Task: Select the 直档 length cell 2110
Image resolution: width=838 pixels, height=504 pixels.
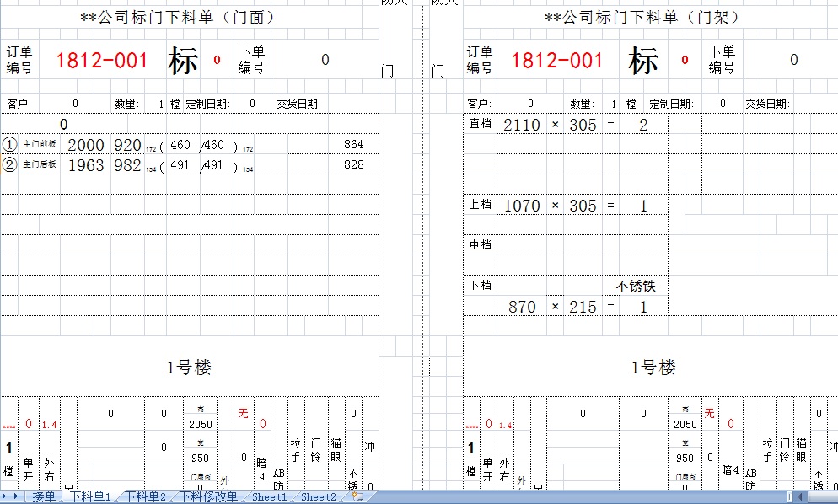Action: click(521, 125)
